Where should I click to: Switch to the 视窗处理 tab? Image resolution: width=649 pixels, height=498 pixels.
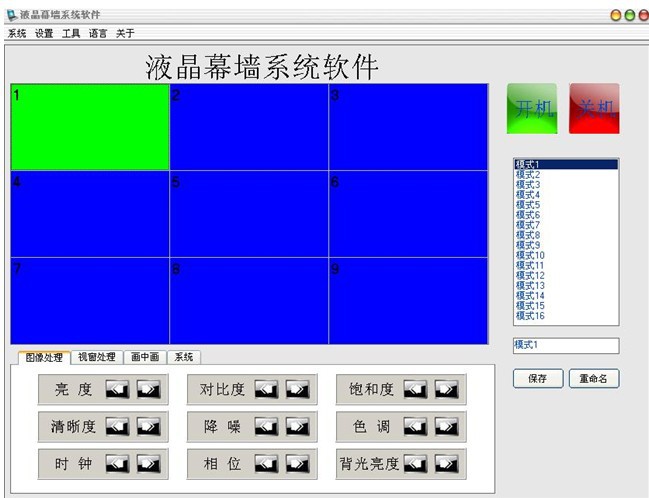(97, 357)
